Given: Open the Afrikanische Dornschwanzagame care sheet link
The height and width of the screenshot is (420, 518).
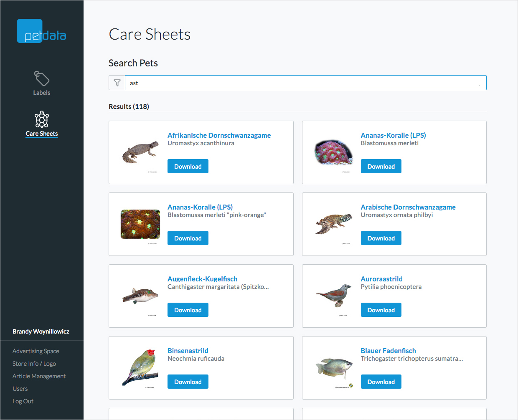Looking at the screenshot, I should [x=219, y=135].
